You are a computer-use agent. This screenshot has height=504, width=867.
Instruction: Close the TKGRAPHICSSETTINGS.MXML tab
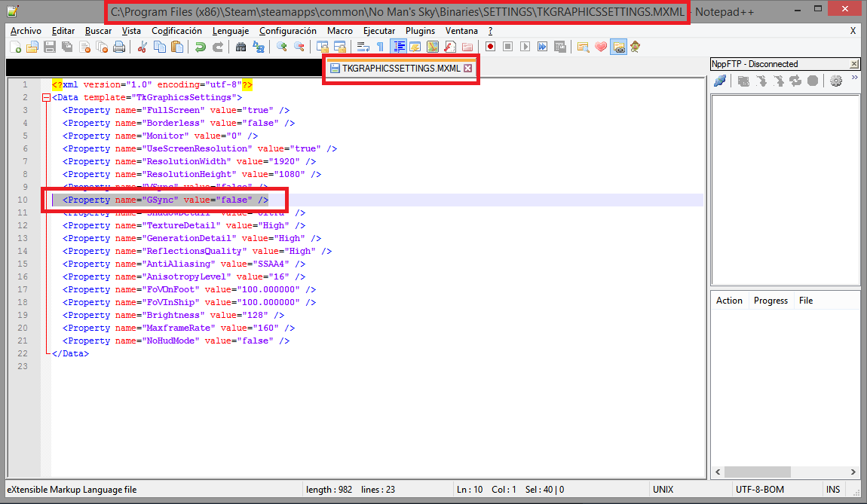pyautogui.click(x=467, y=68)
